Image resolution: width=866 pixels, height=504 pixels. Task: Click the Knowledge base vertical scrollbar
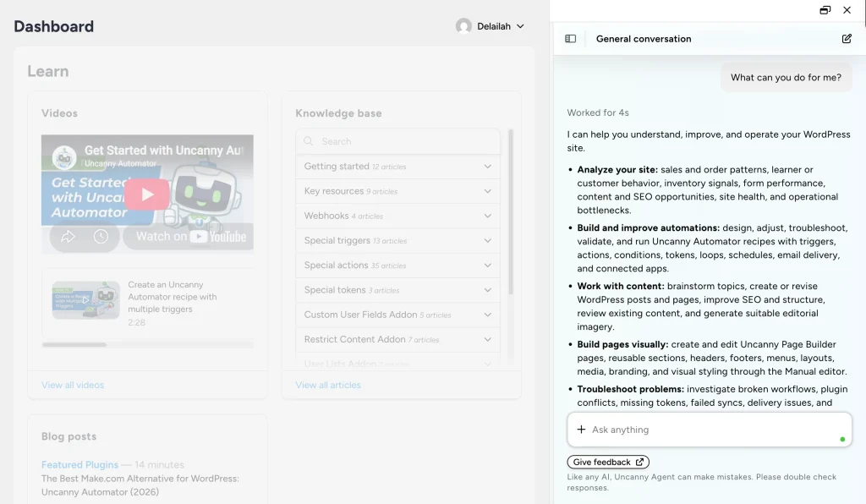(510, 212)
